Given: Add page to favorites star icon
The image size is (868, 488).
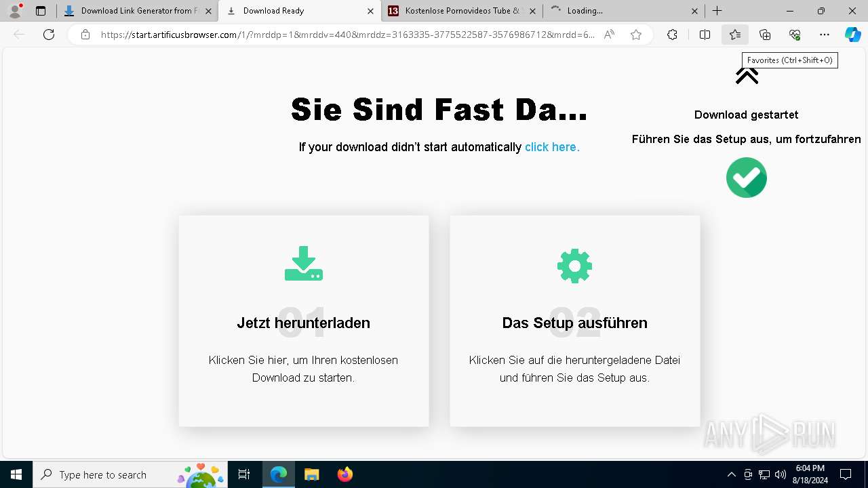Looking at the screenshot, I should 636,35.
